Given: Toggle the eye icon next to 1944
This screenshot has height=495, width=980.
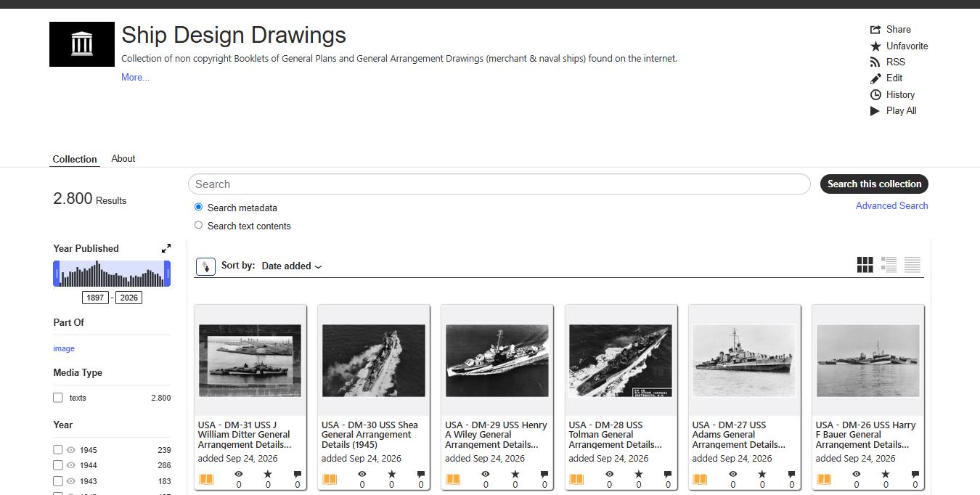Looking at the screenshot, I should click(71, 465).
